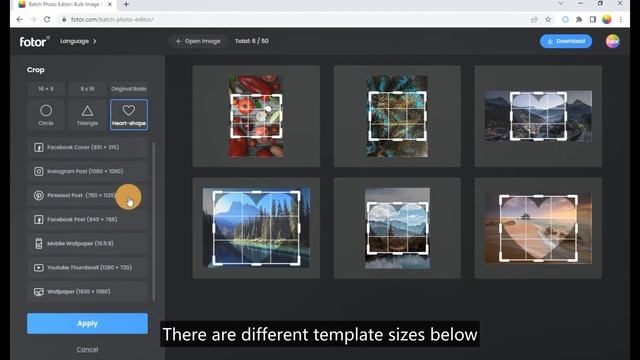The height and width of the screenshot is (360, 640).
Task: Select the Heart-shape crop option
Action: [129, 115]
